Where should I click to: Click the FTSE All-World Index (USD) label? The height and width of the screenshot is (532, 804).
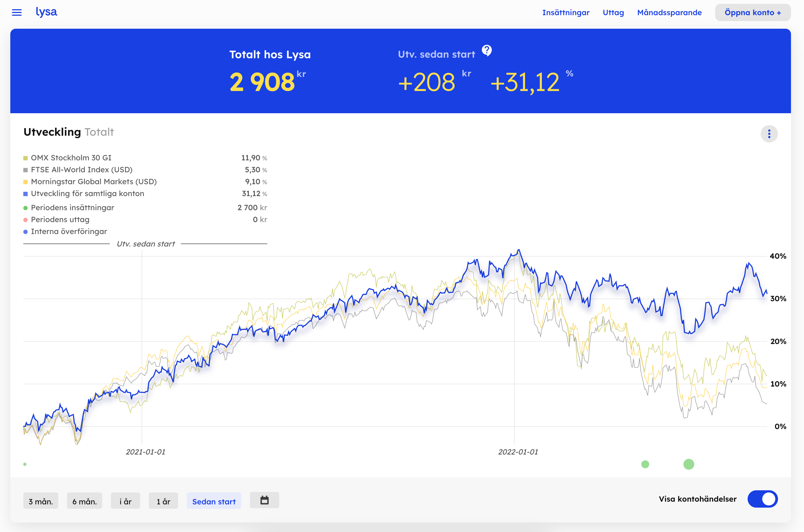(x=82, y=170)
